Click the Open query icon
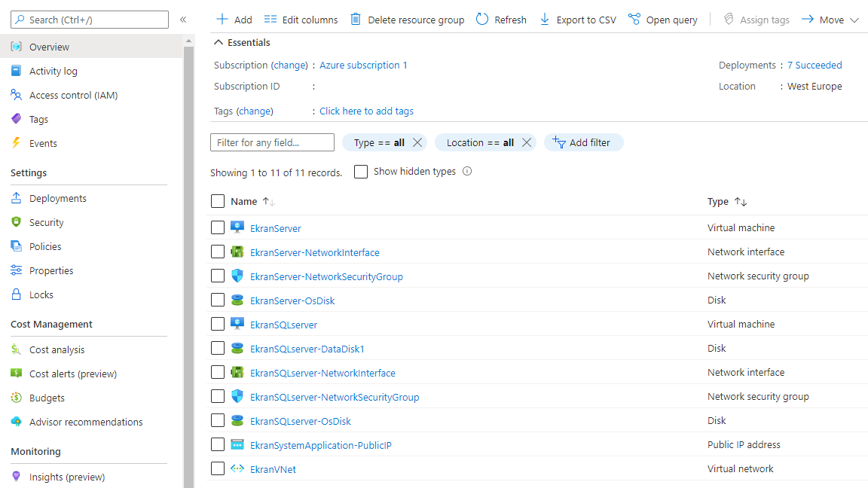 tap(634, 20)
